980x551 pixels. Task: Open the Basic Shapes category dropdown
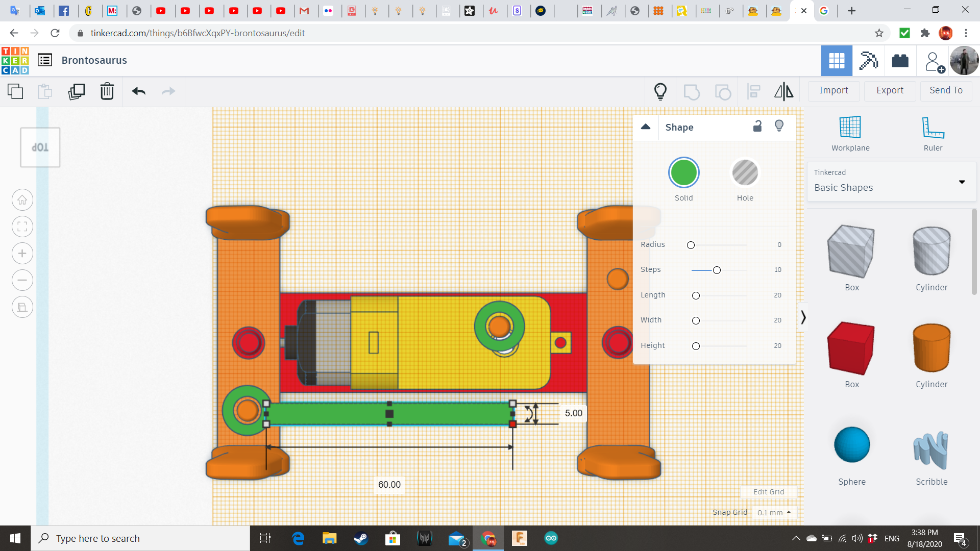962,182
